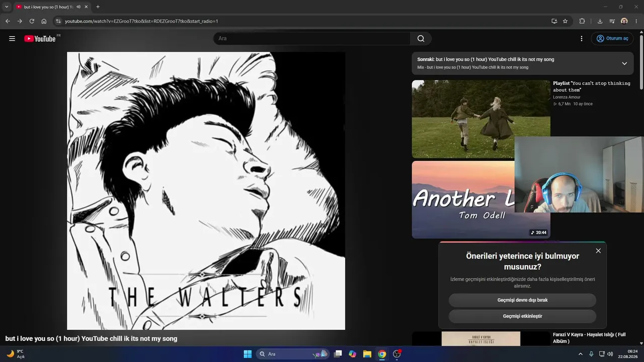Click the Mix playlist subtitle text
This screenshot has width=644, height=362.
472,67
